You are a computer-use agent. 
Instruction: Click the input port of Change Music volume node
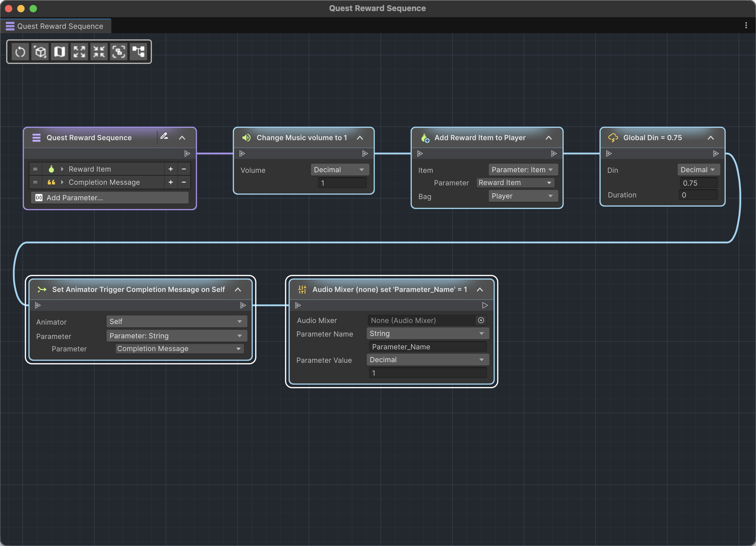pyautogui.click(x=242, y=154)
